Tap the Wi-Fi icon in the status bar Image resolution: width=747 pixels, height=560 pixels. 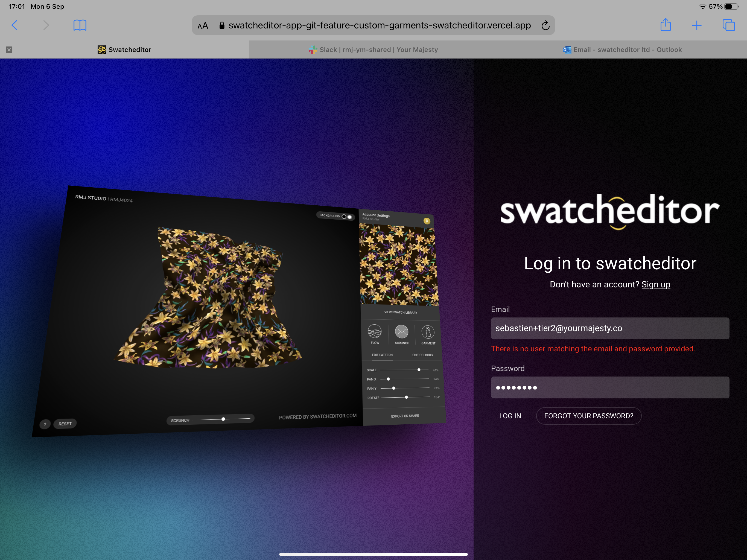(x=703, y=7)
